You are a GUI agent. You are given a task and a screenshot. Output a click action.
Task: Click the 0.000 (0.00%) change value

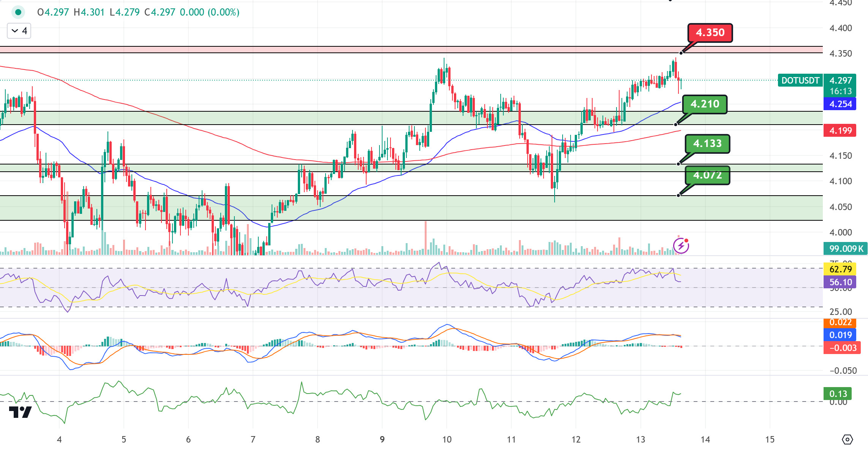(x=210, y=12)
